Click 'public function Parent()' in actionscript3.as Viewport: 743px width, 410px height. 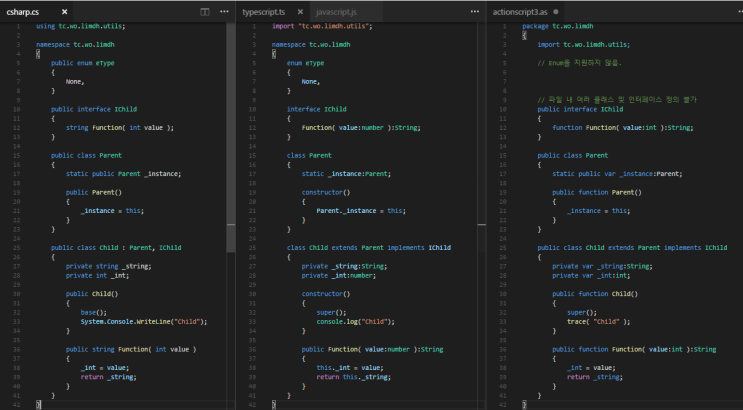[597, 192]
